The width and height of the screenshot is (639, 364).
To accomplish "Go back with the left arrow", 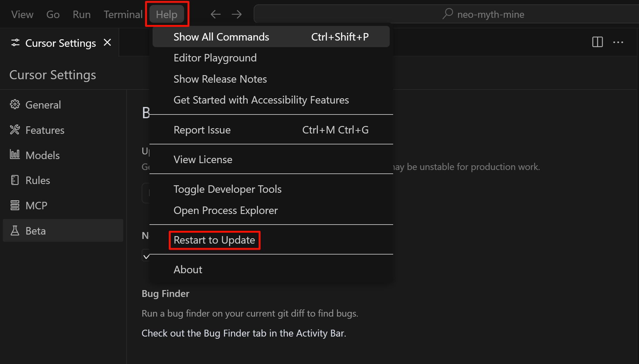I will [x=215, y=14].
